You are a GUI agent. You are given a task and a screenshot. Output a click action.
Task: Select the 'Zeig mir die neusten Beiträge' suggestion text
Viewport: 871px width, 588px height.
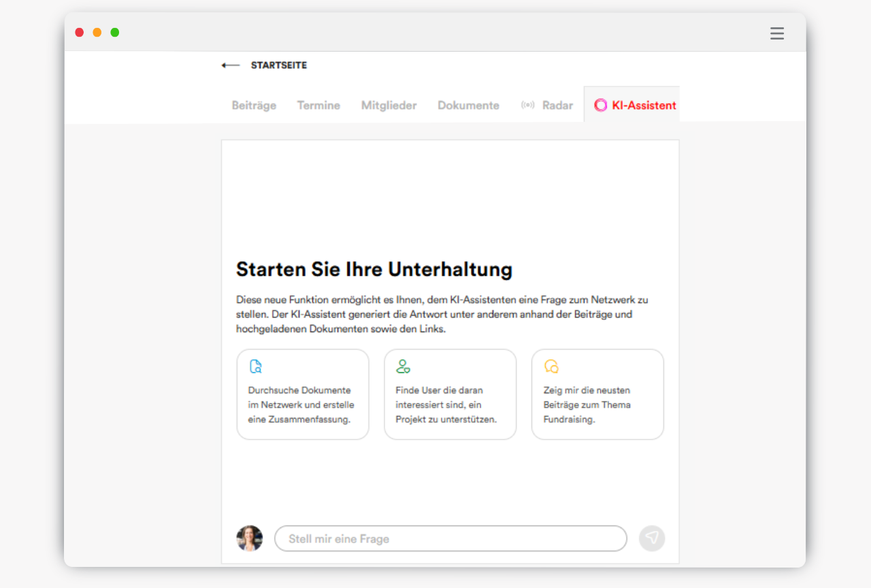click(587, 405)
